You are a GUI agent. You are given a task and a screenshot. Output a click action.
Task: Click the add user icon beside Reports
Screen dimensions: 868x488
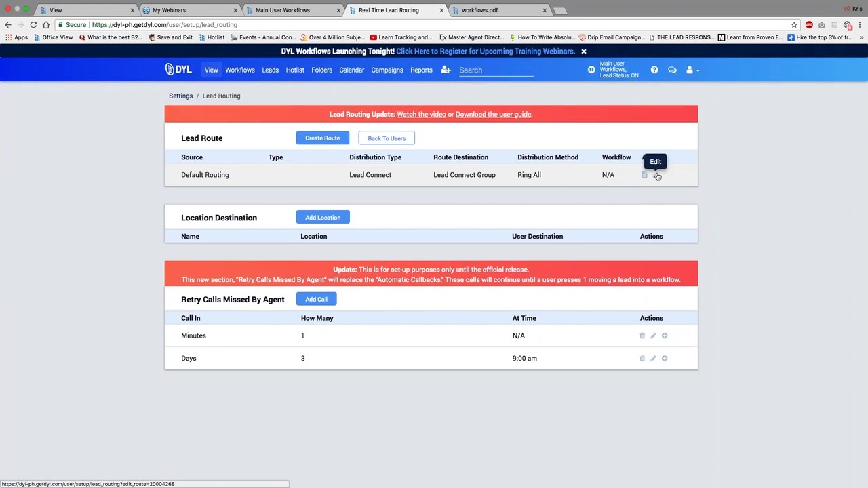click(446, 70)
